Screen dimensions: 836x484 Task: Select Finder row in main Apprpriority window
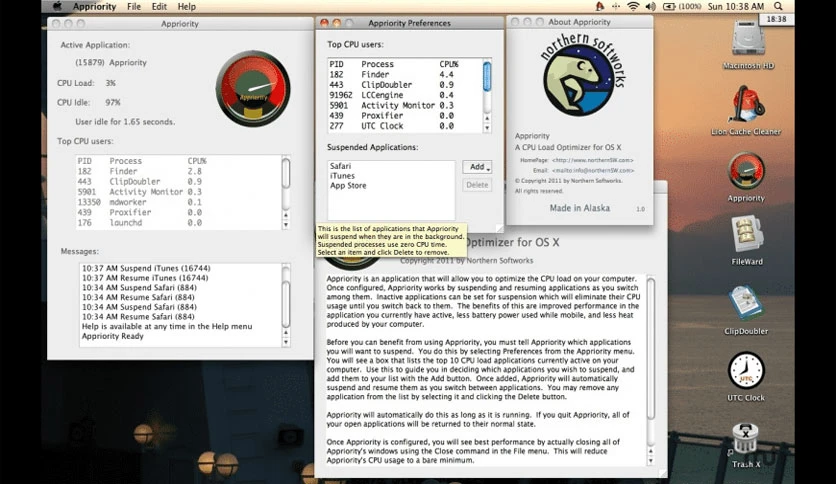[x=179, y=171]
